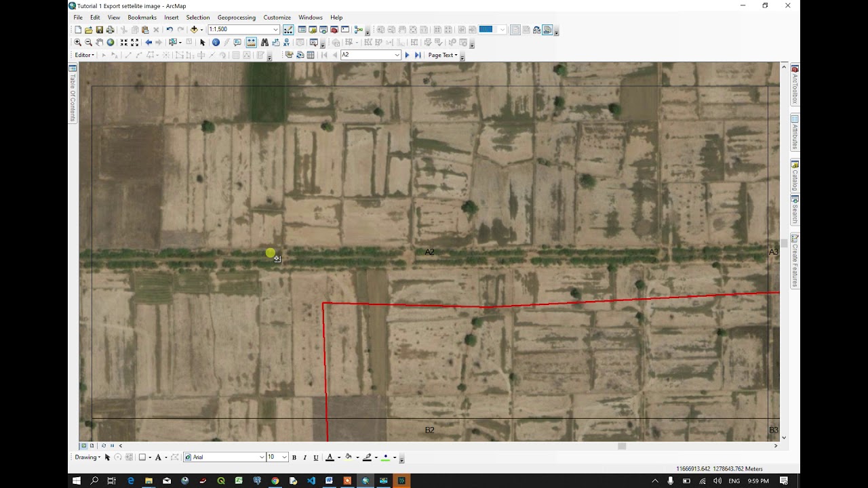Select the Zoom Out tool
This screenshot has width=868, height=488.
[x=88, y=42]
